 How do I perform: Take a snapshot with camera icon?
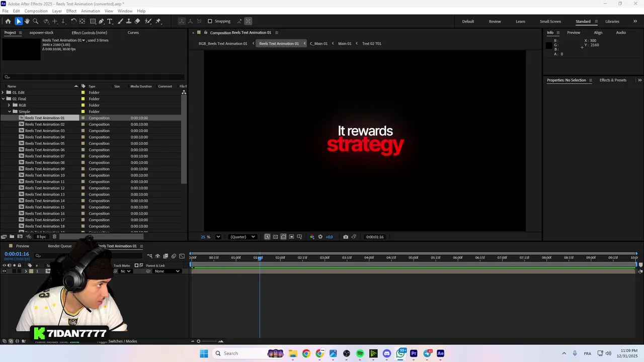click(x=346, y=237)
